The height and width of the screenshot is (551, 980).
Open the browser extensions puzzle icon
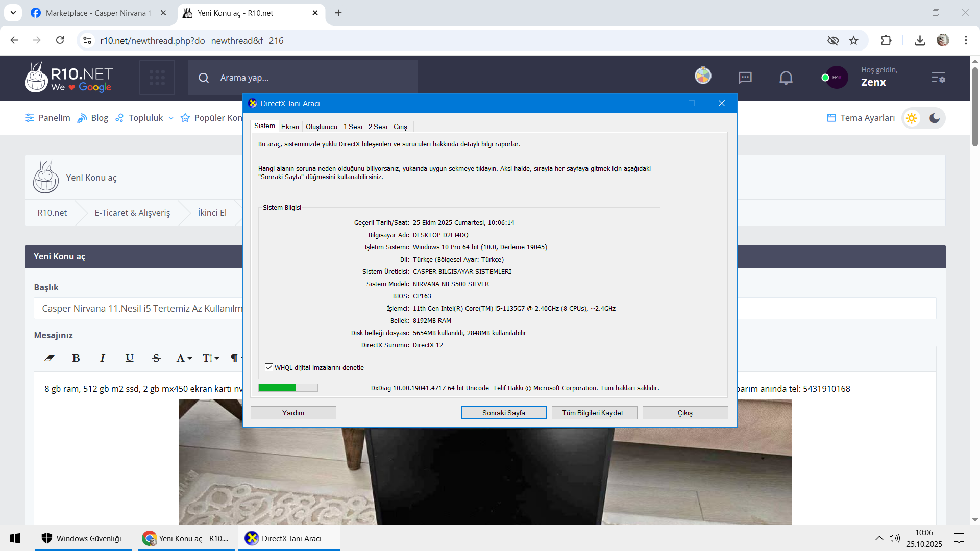pos(886,40)
